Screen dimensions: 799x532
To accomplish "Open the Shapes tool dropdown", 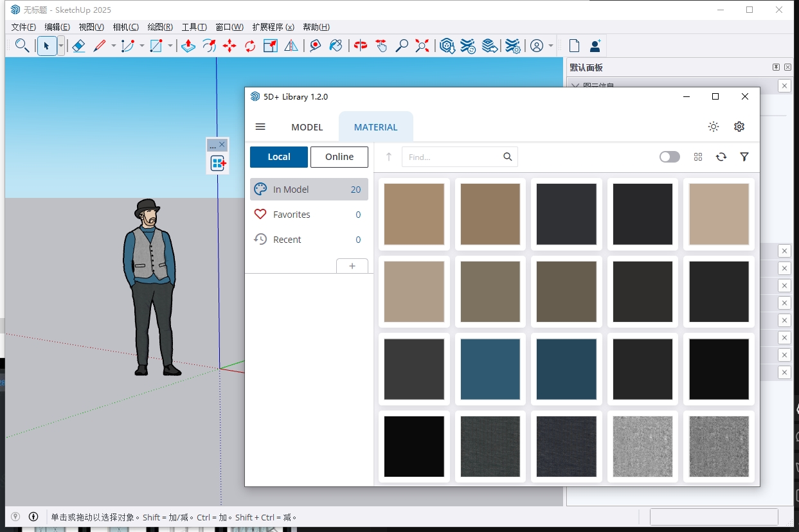I will point(170,46).
